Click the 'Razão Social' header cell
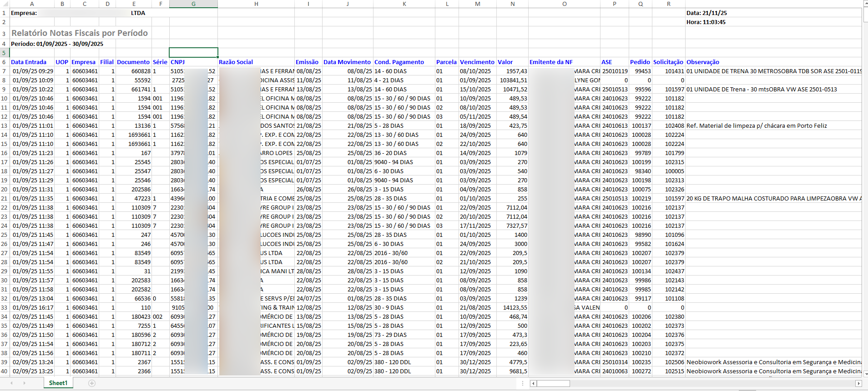This screenshot has height=391, width=868. coord(236,62)
